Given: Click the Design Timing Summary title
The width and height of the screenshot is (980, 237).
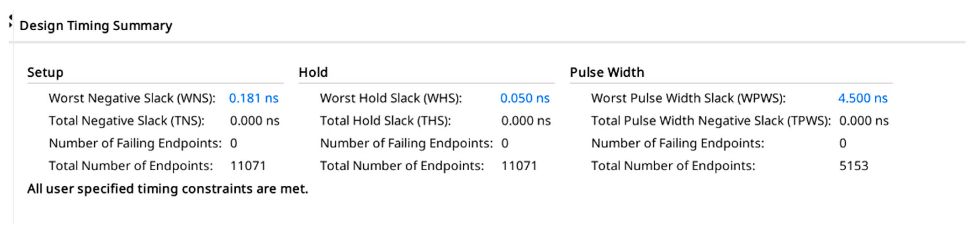Looking at the screenshot, I should click(x=96, y=26).
